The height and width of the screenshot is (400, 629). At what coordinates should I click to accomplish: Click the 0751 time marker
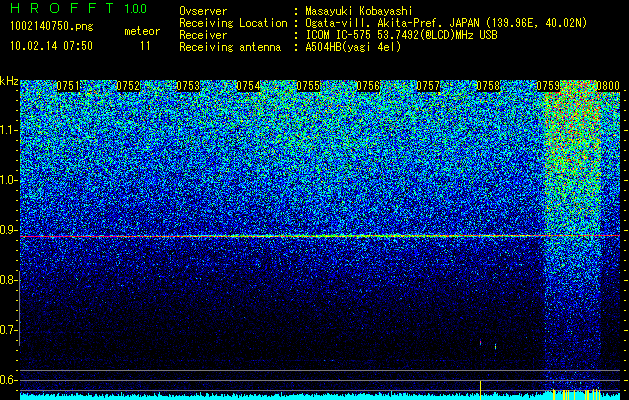pos(68,86)
